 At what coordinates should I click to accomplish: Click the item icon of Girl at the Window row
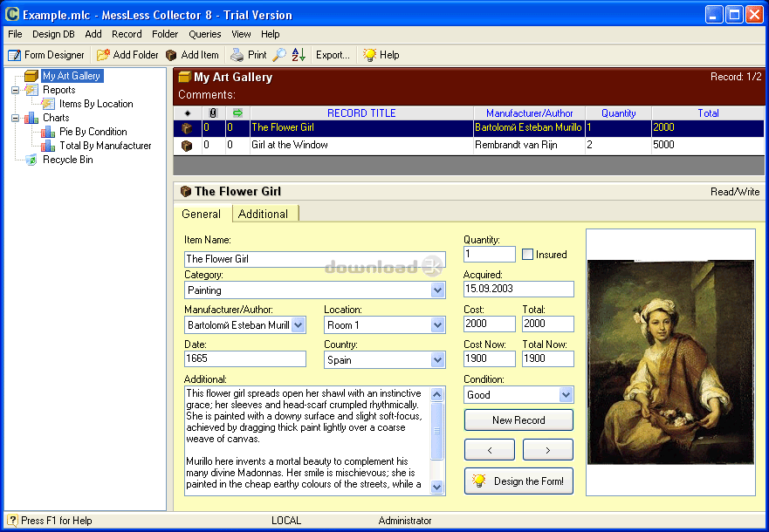tap(187, 146)
